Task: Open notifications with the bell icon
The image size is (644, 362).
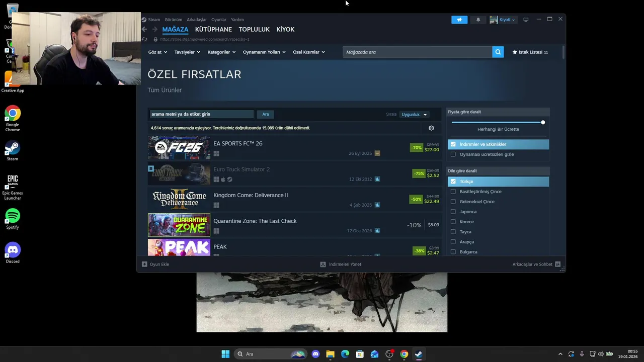Action: pos(478,20)
